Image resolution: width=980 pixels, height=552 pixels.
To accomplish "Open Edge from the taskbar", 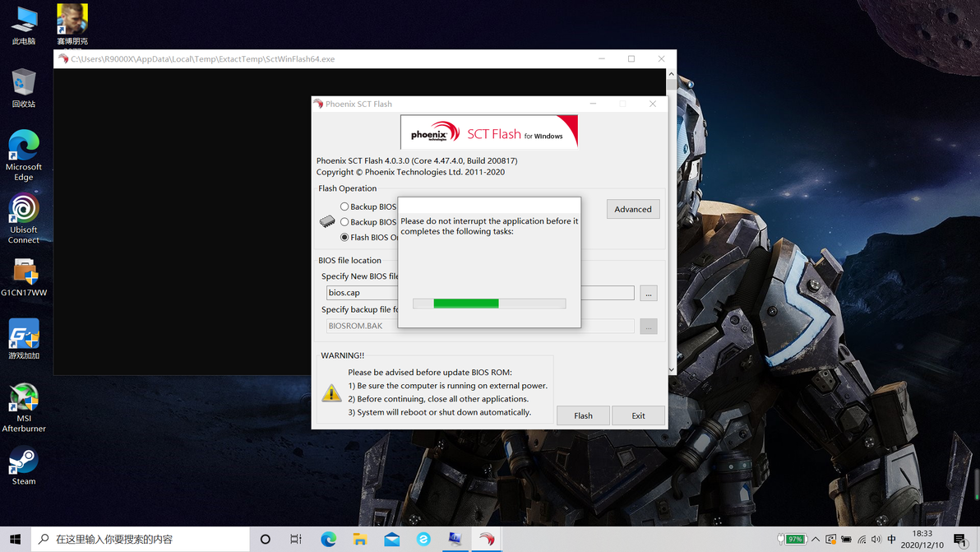I will tap(328, 539).
